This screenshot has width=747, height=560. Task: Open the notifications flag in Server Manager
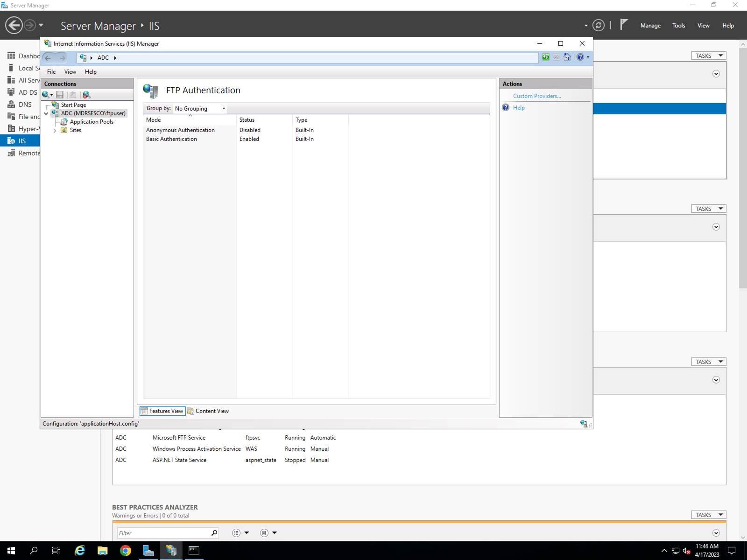[x=624, y=24]
